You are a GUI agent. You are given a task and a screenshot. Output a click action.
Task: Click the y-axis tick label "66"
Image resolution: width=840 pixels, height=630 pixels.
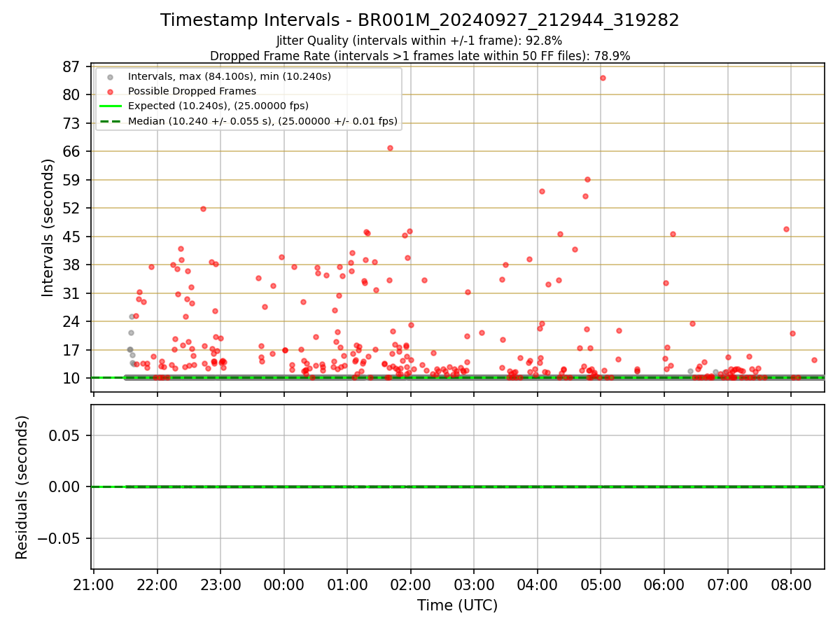pyautogui.click(x=72, y=151)
